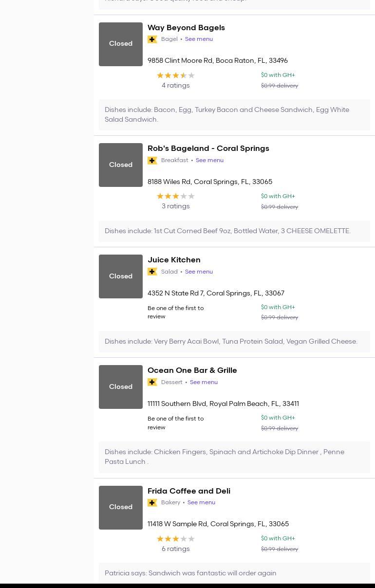Open See menu for Ocean One Bar & Grille
Viewport: 375px width, 588px height.
coord(204,382)
